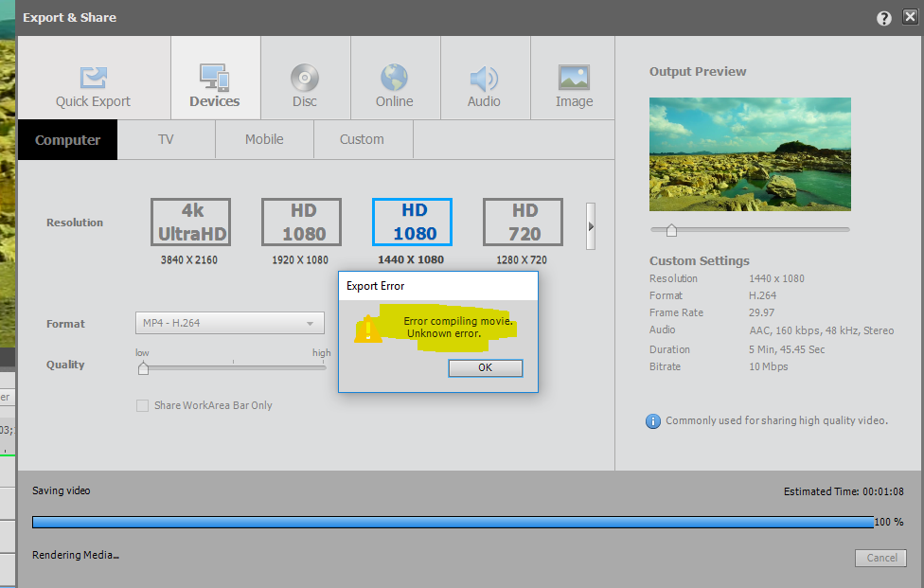Image resolution: width=924 pixels, height=588 pixels.
Task: Select the Computer sub-tab
Action: (x=68, y=139)
